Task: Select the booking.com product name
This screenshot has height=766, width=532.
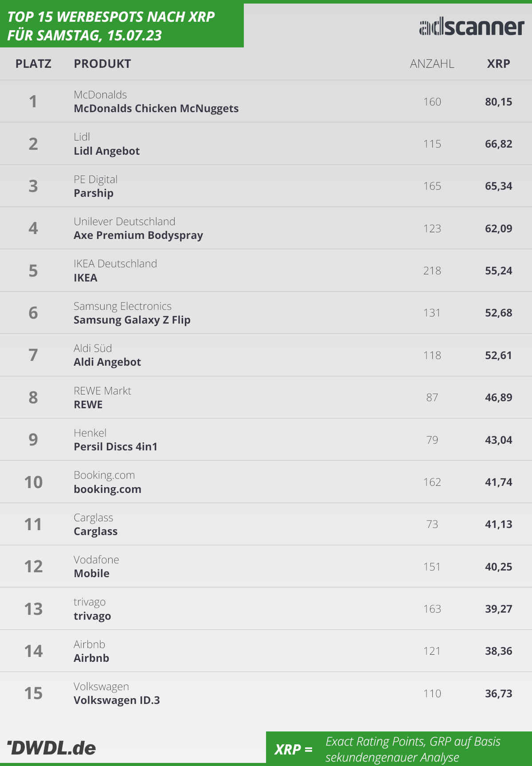Action: (x=108, y=489)
